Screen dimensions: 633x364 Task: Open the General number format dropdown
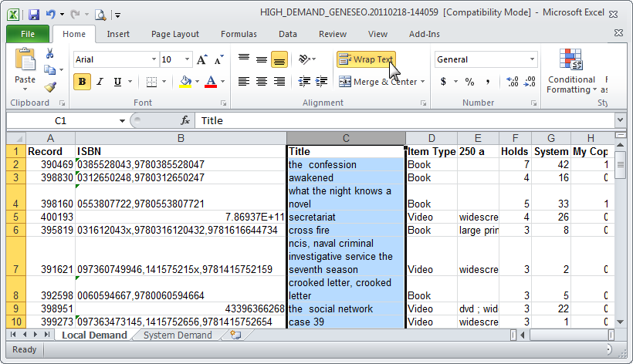(x=532, y=59)
